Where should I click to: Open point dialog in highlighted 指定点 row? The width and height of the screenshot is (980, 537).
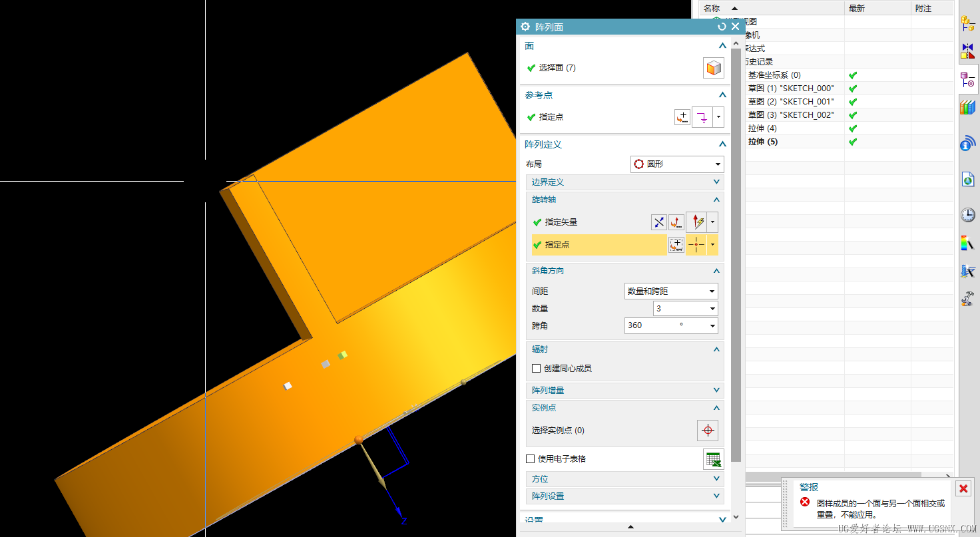[x=676, y=245]
